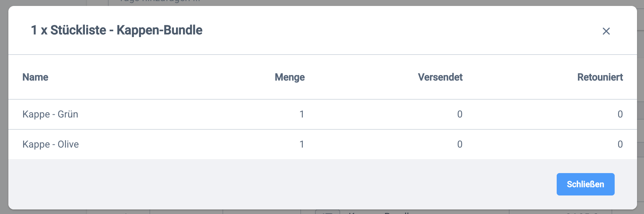
Task: Click the Menge value for Kappe - Grün
Action: (302, 114)
